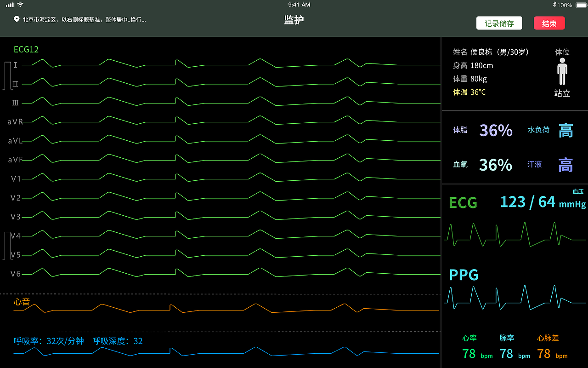Select lead V1 label

coord(16,178)
